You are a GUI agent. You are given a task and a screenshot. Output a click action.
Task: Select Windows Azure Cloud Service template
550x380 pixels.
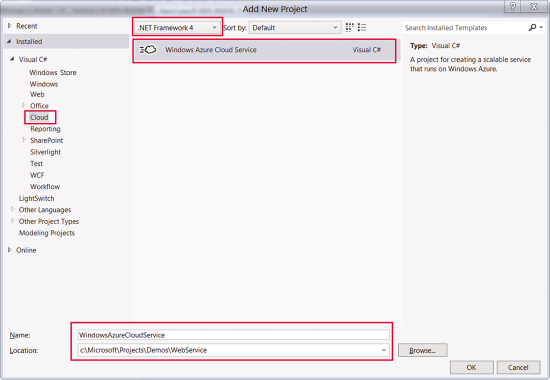(x=264, y=50)
